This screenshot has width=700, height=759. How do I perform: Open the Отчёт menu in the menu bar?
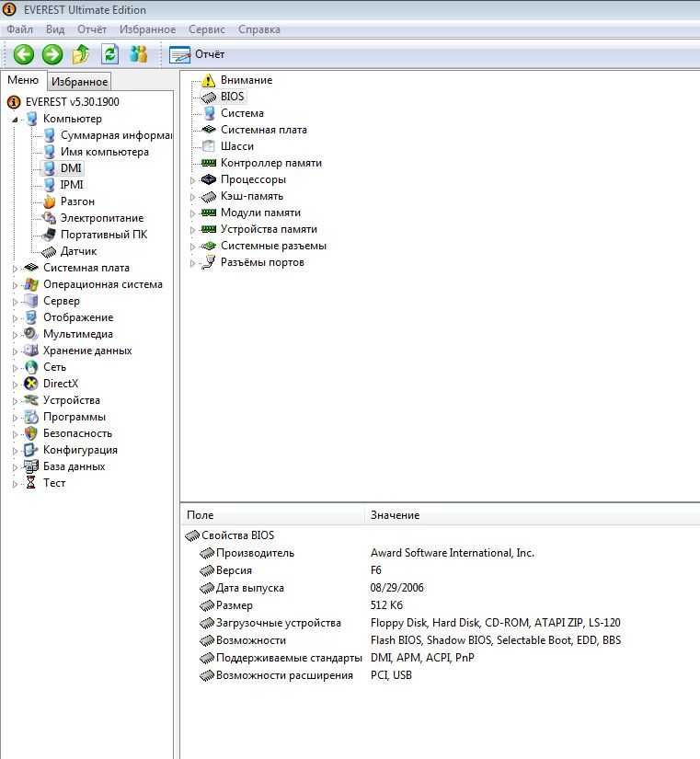(92, 29)
